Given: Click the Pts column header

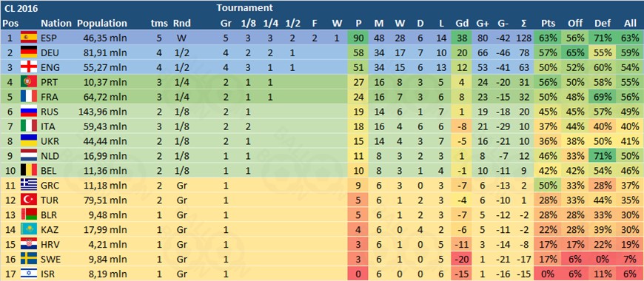Looking at the screenshot, I should click(549, 24).
